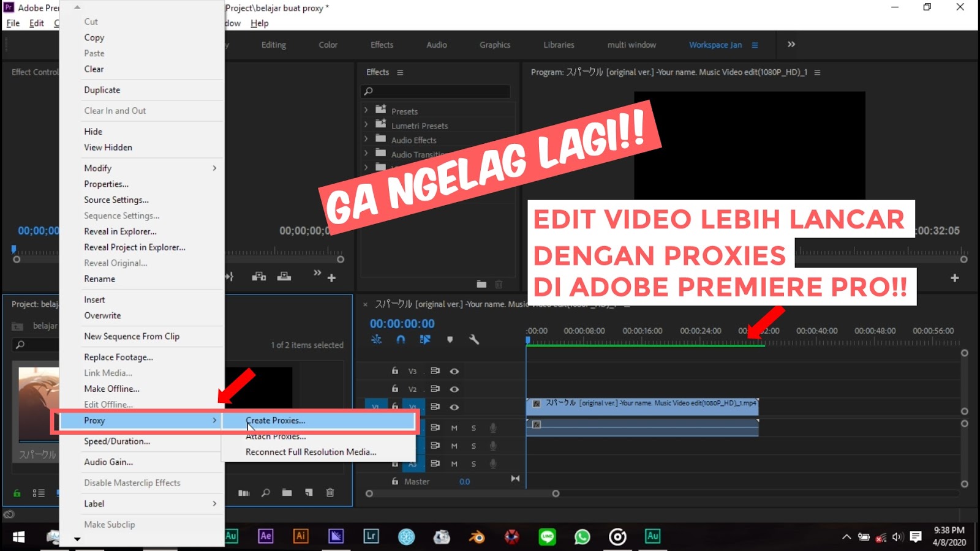Open the Help menu
The width and height of the screenshot is (980, 551).
point(260,23)
